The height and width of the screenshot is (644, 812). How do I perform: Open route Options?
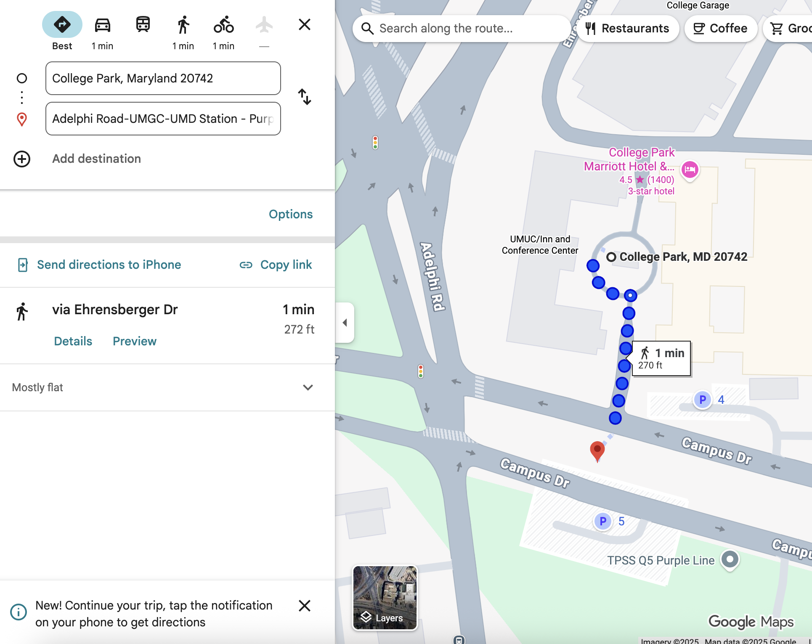click(291, 214)
